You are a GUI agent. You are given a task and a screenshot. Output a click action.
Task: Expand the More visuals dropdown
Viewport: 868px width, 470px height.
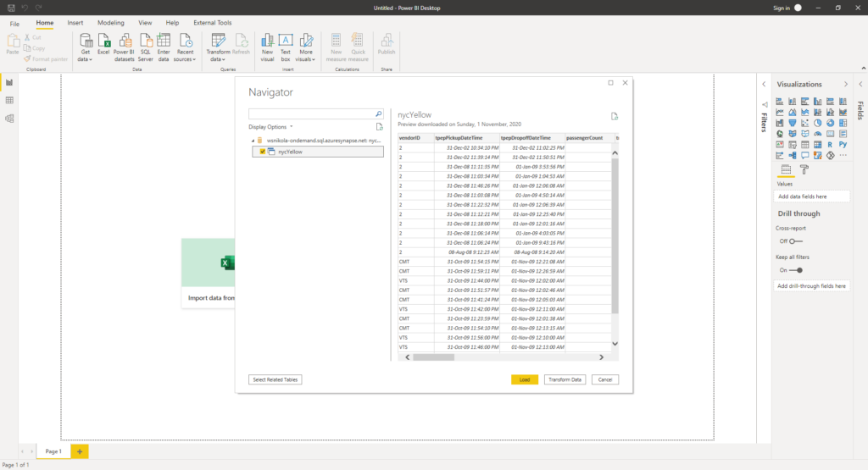[x=305, y=47]
